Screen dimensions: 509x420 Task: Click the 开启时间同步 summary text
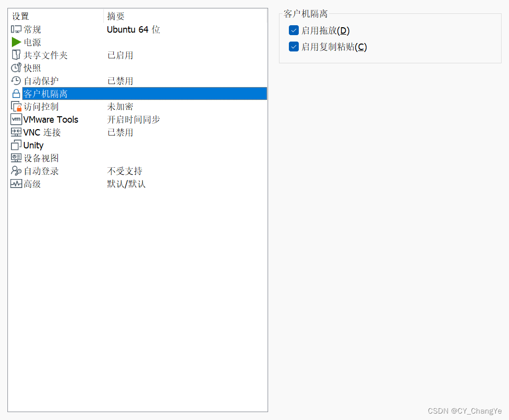[x=134, y=119]
